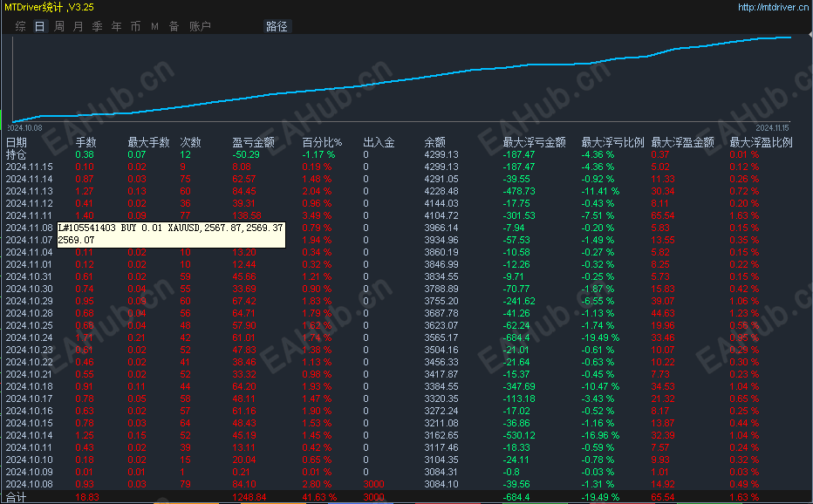Click the 最大浮亏金额 column header
The image size is (813, 504).
click(534, 142)
